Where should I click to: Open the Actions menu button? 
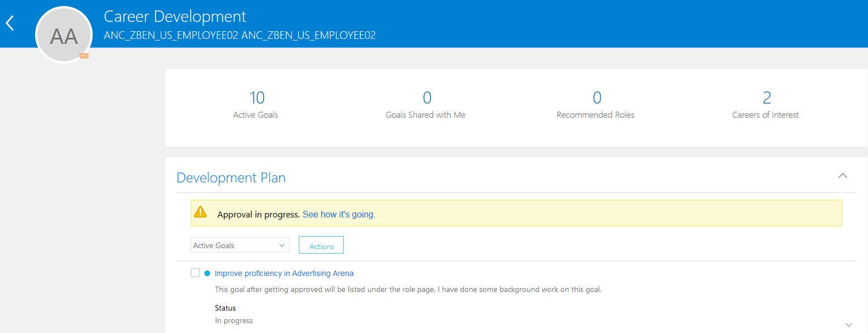pos(321,245)
